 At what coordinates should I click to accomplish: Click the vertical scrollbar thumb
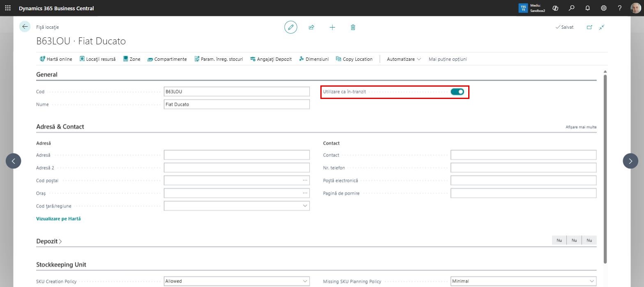(605, 168)
